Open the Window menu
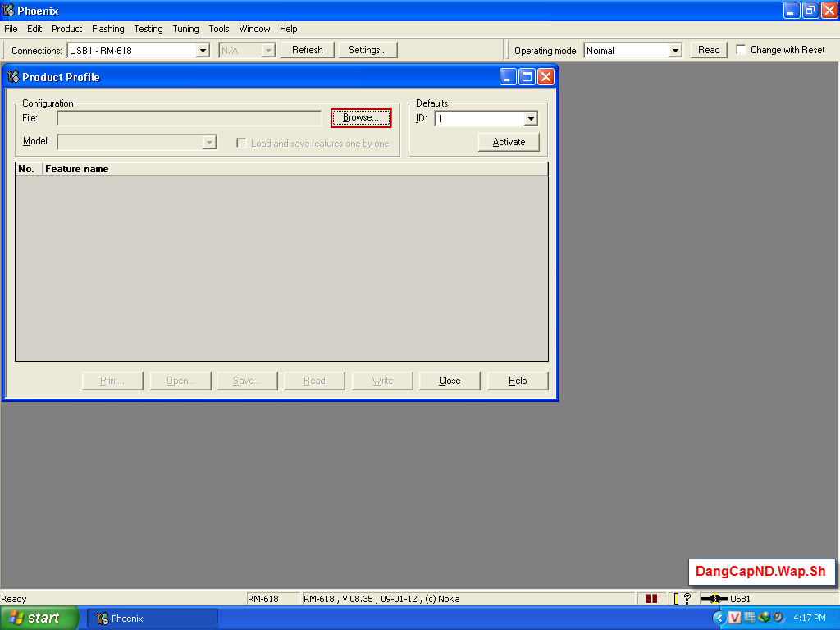The height and width of the screenshot is (630, 840). [254, 29]
